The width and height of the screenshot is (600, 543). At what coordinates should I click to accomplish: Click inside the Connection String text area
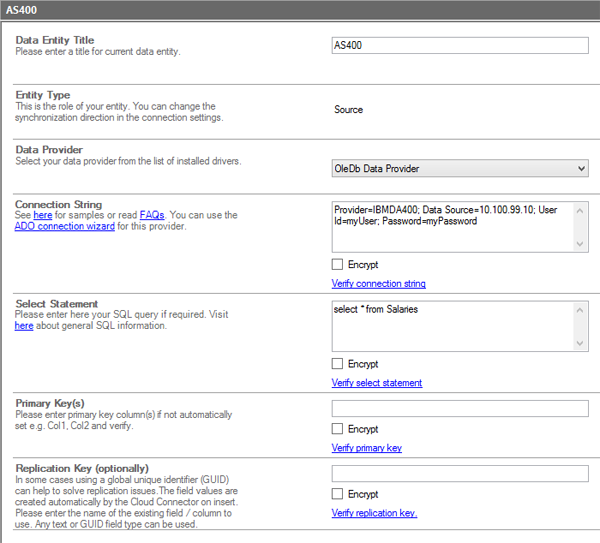point(450,227)
